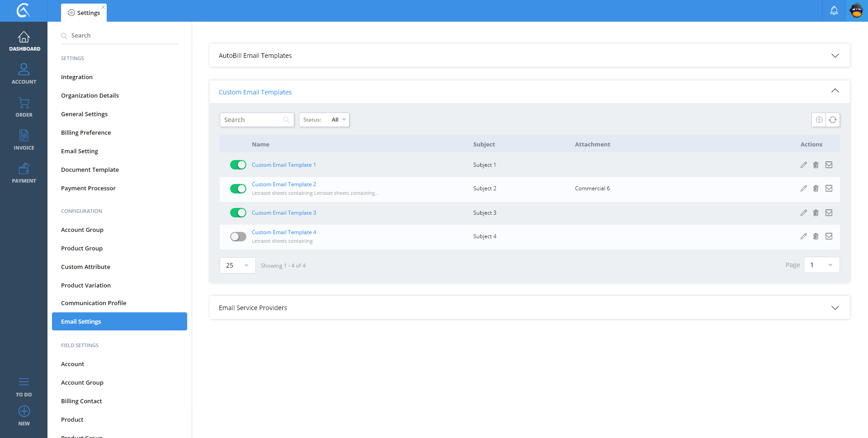
Task: Enable Custom Email Template 4 toggle
Action: pos(238,236)
